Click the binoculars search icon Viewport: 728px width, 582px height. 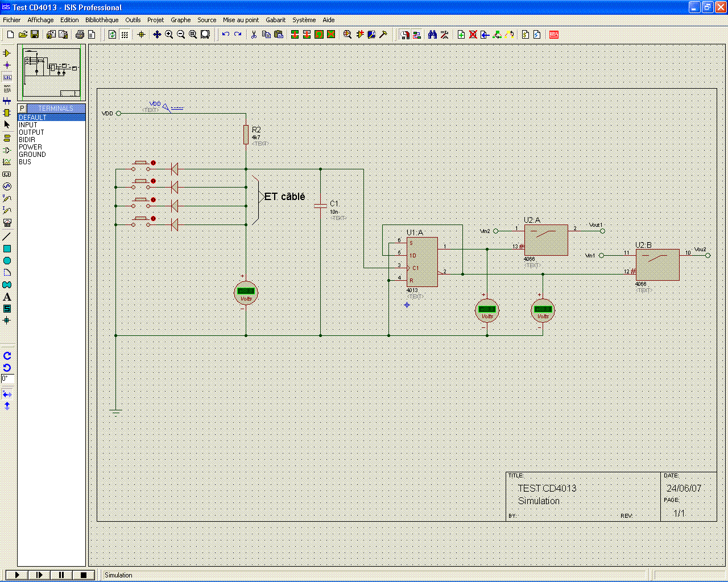point(432,35)
